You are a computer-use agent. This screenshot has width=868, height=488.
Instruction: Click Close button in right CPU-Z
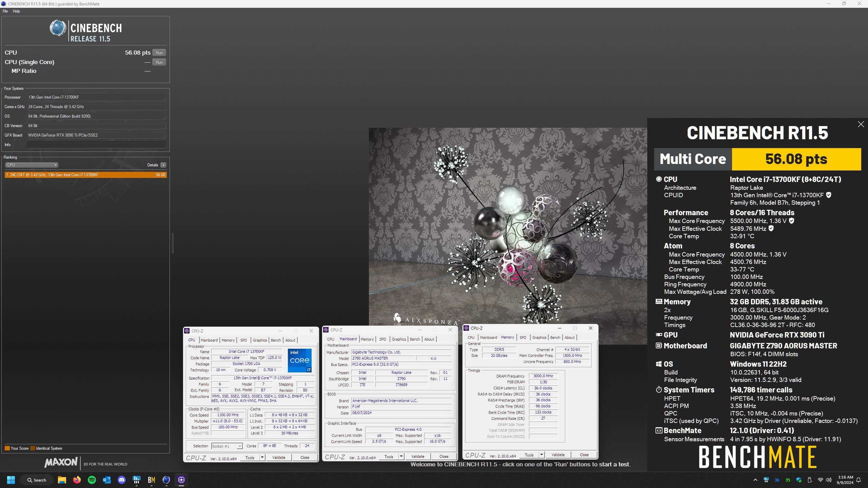click(584, 455)
